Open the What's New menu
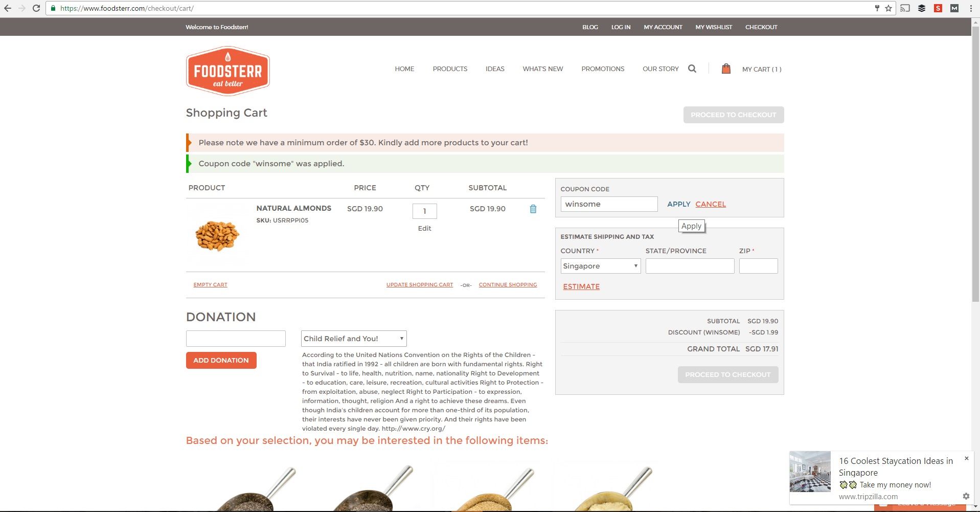 tap(543, 69)
